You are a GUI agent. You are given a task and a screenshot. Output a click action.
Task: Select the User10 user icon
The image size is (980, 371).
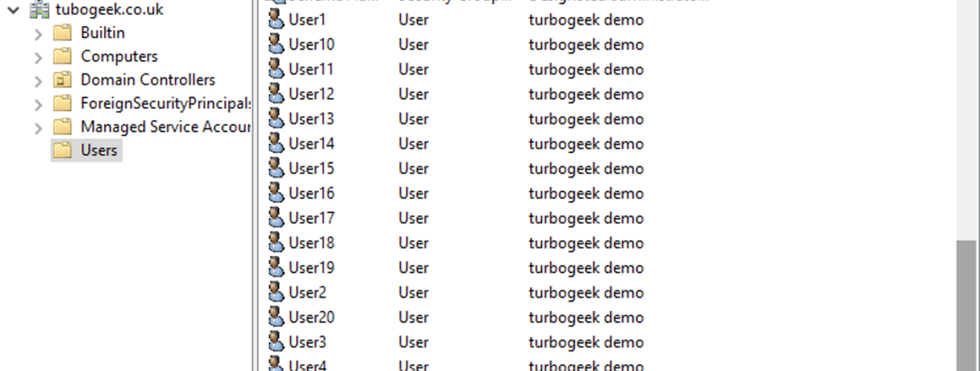click(276, 45)
